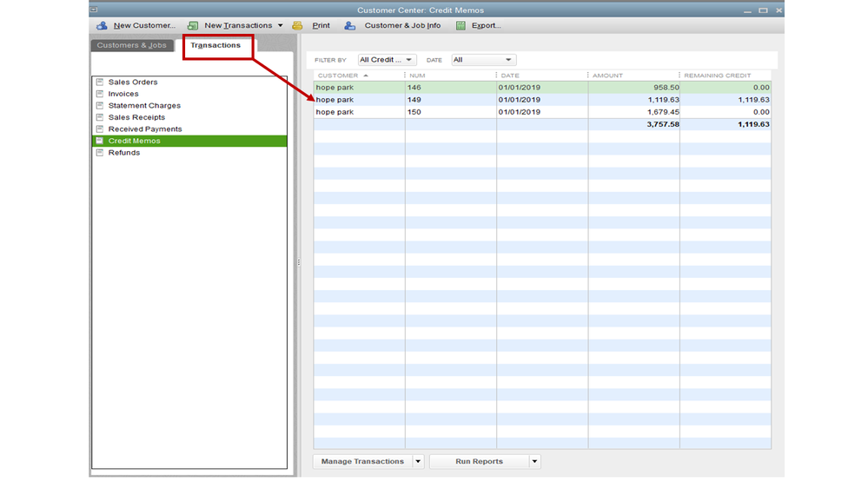Select credit memo number 149
The height and width of the screenshot is (488, 868).
click(542, 100)
